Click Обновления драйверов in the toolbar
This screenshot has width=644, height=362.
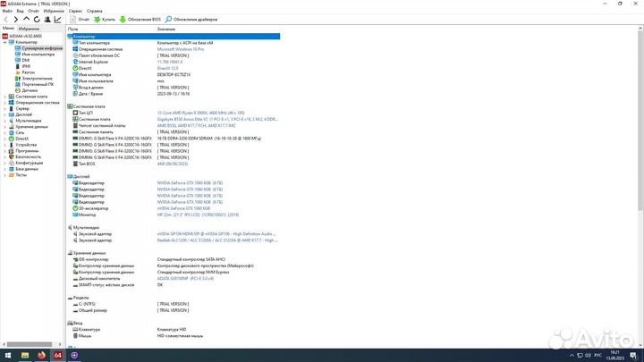click(x=191, y=20)
